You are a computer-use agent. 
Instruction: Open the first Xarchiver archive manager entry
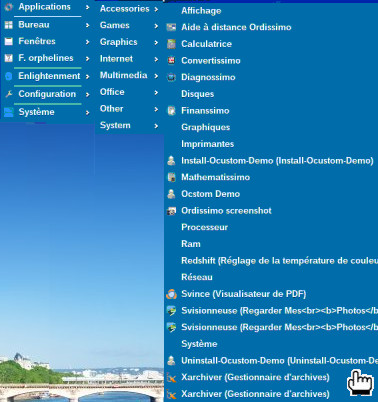(x=255, y=377)
